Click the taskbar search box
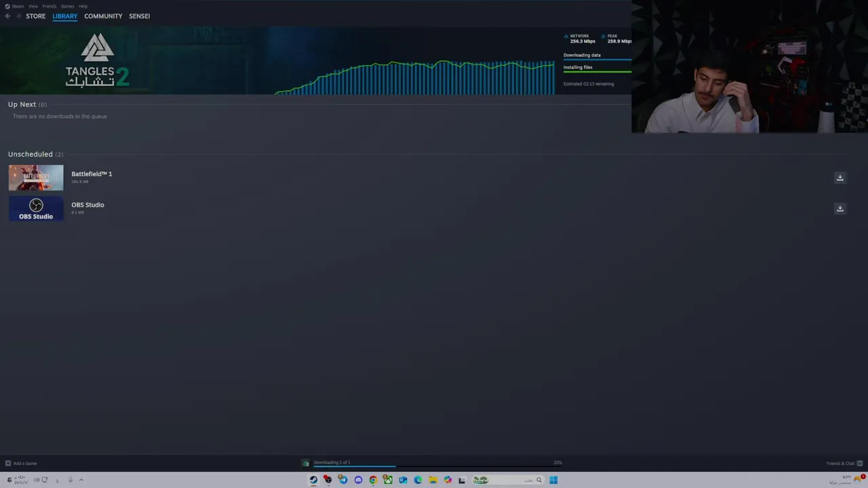 [508, 480]
